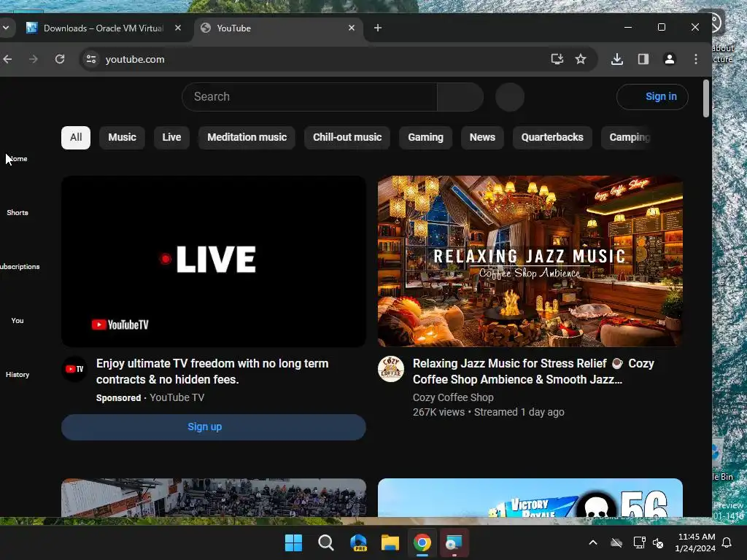
Task: Select the All filter chip
Action: pos(76,138)
